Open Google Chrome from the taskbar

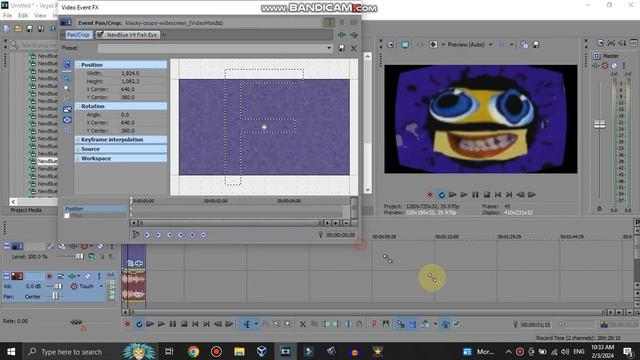pos(193,351)
